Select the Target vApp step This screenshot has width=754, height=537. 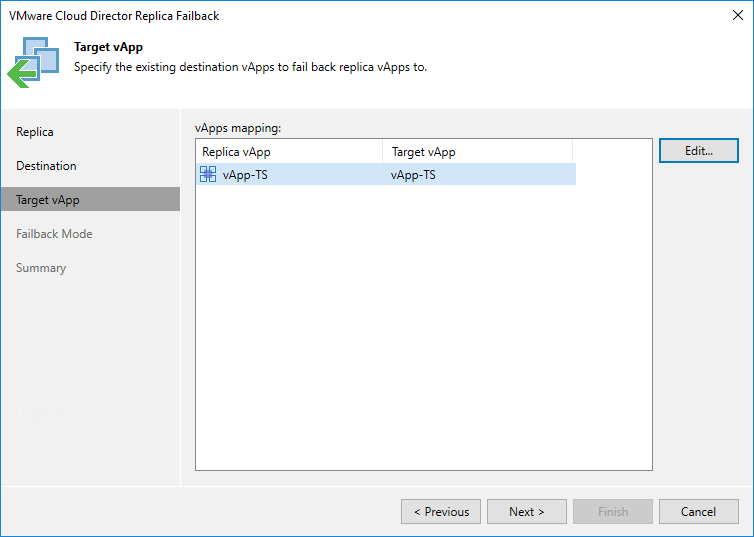(x=90, y=200)
